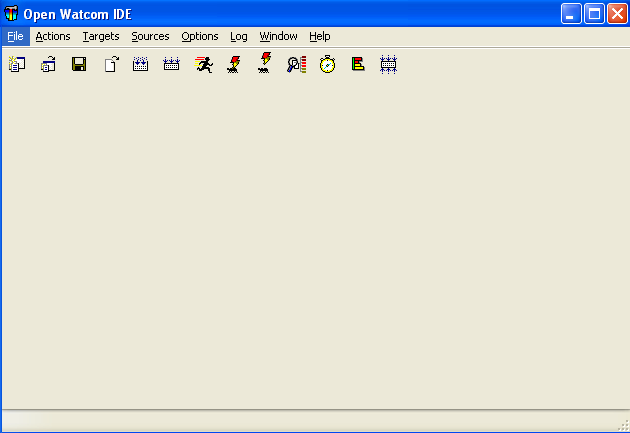630x433 pixels.
Task: Click the last toolbar icon with blue arrows
Action: click(389, 64)
